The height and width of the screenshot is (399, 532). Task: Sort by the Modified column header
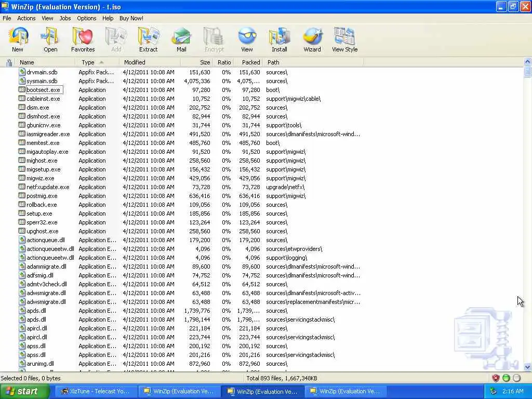(150, 62)
